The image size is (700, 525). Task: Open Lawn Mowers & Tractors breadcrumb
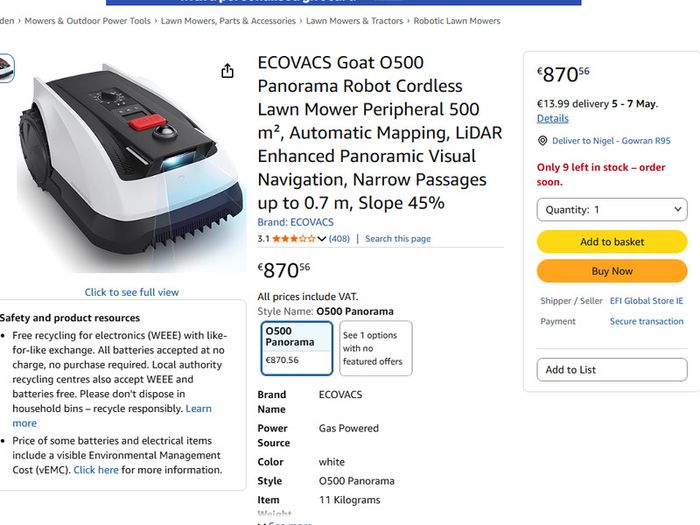point(354,21)
